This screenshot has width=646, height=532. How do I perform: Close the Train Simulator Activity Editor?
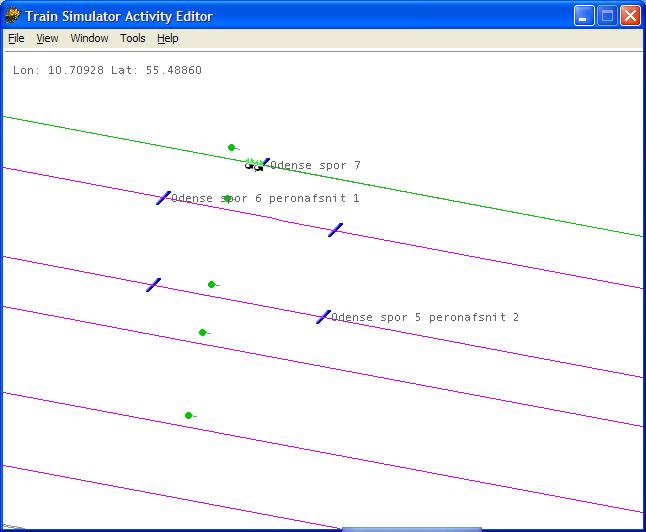631,16
